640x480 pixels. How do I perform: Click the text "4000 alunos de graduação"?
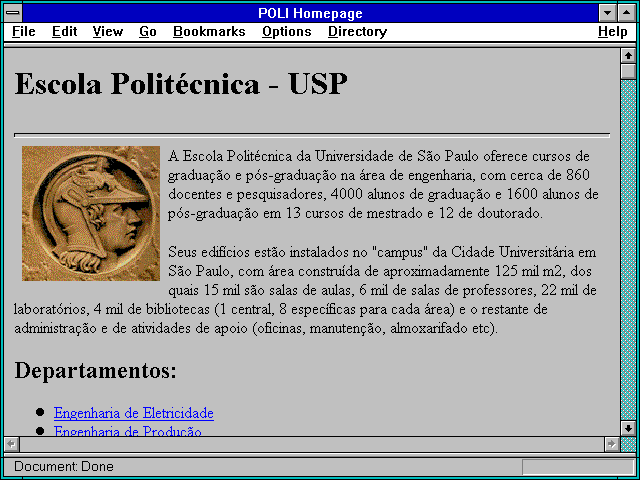coord(410,194)
